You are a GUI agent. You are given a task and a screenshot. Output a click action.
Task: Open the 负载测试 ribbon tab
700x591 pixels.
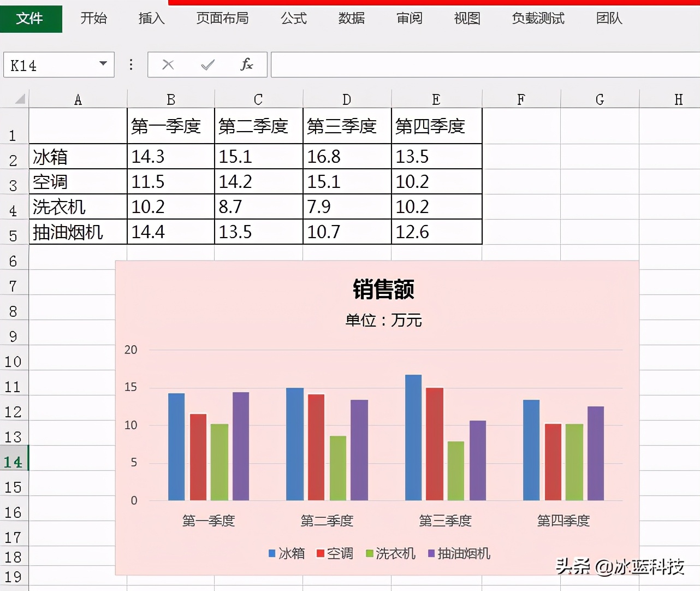coord(538,19)
